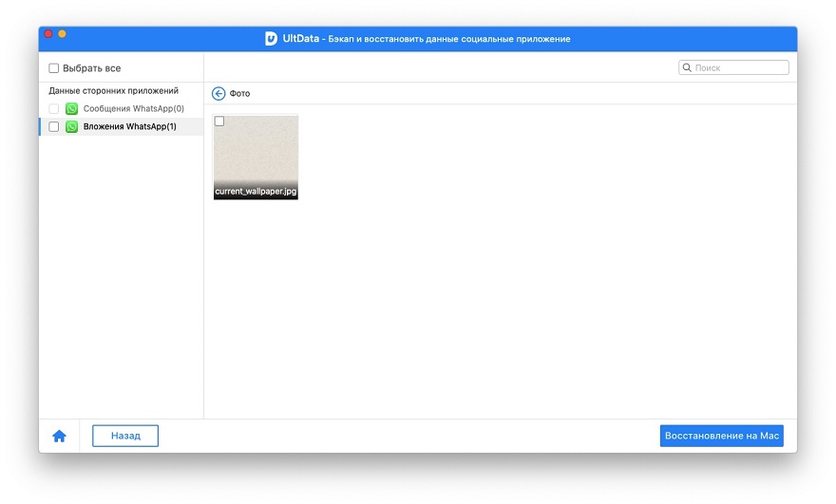Click the UltData logo in title bar
The height and width of the screenshot is (504, 836).
271,39
